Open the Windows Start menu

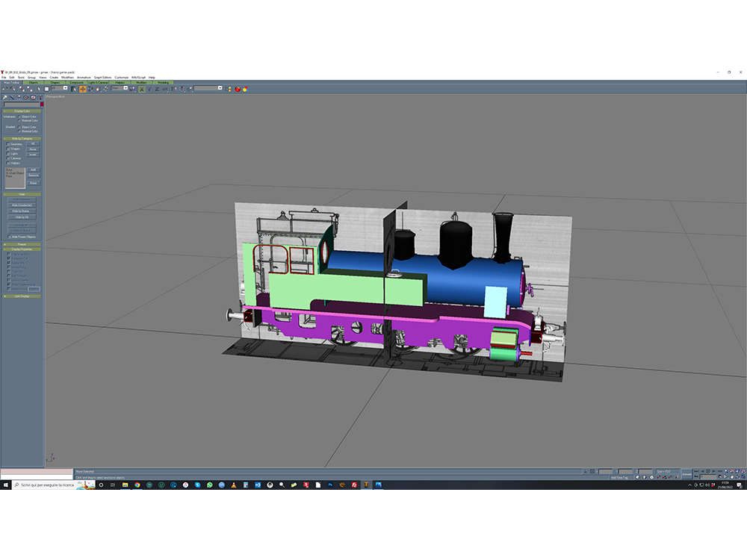click(x=6, y=485)
